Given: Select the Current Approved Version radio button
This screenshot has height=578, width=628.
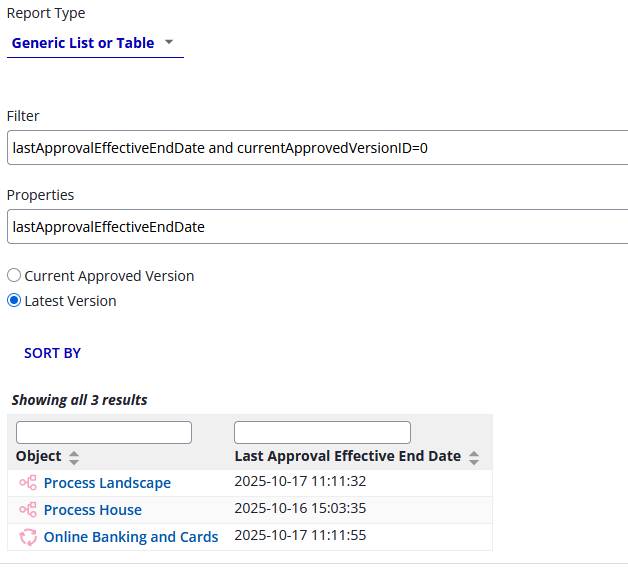Looking at the screenshot, I should click(x=14, y=276).
